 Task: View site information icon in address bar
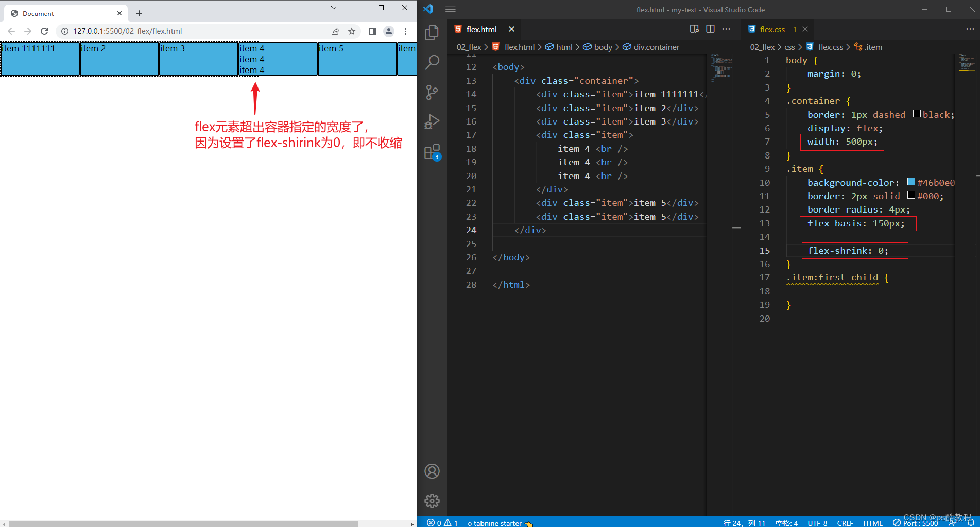click(65, 31)
